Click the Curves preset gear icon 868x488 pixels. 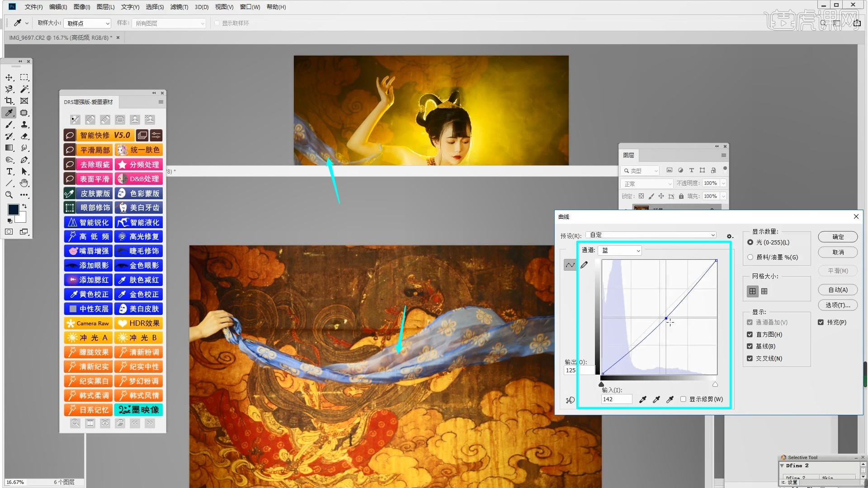[729, 236]
